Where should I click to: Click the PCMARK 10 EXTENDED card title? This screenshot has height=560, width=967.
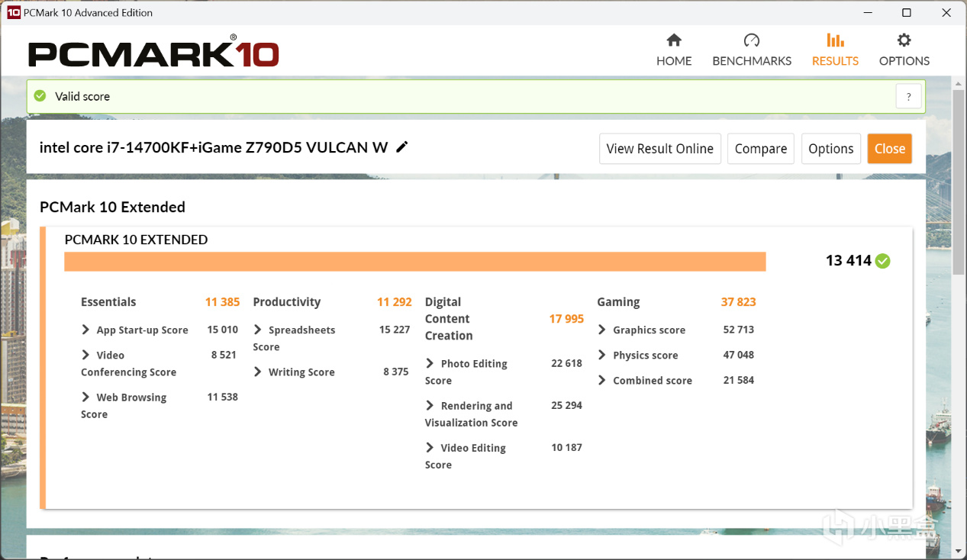(136, 240)
